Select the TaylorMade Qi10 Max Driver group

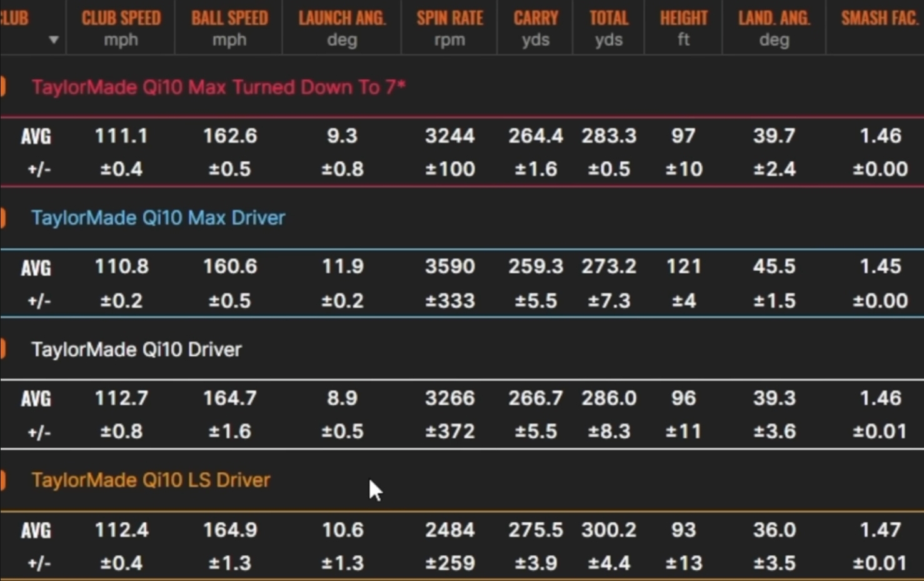pos(158,218)
